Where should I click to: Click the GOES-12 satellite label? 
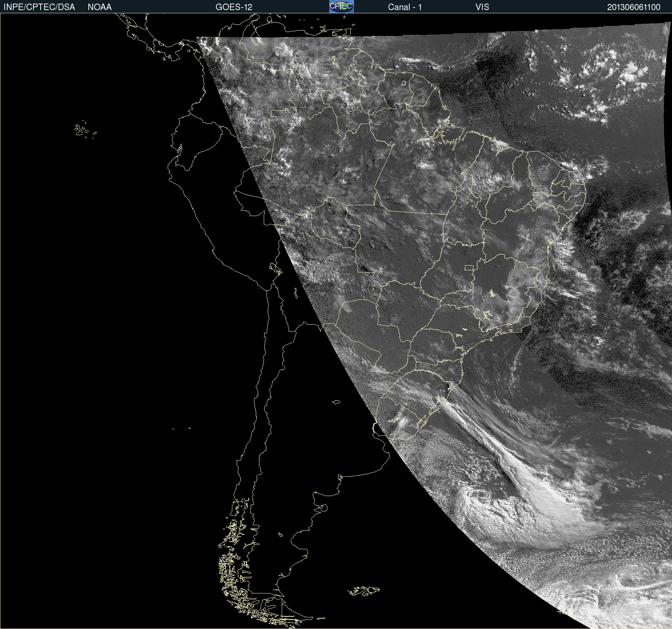(x=234, y=7)
